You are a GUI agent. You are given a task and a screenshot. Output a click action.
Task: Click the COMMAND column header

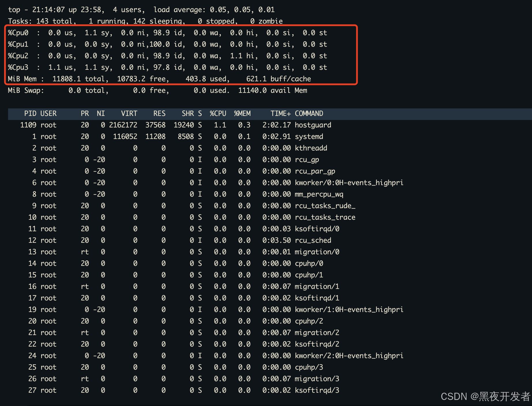tap(309, 114)
